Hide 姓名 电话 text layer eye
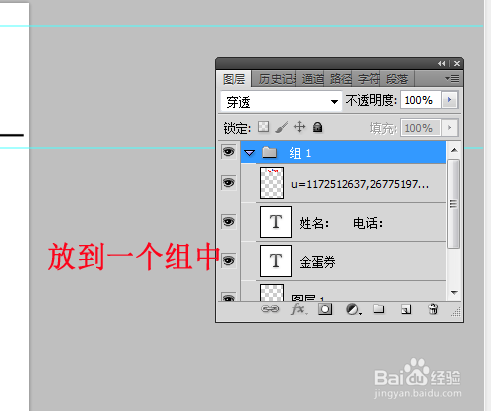 point(229,222)
